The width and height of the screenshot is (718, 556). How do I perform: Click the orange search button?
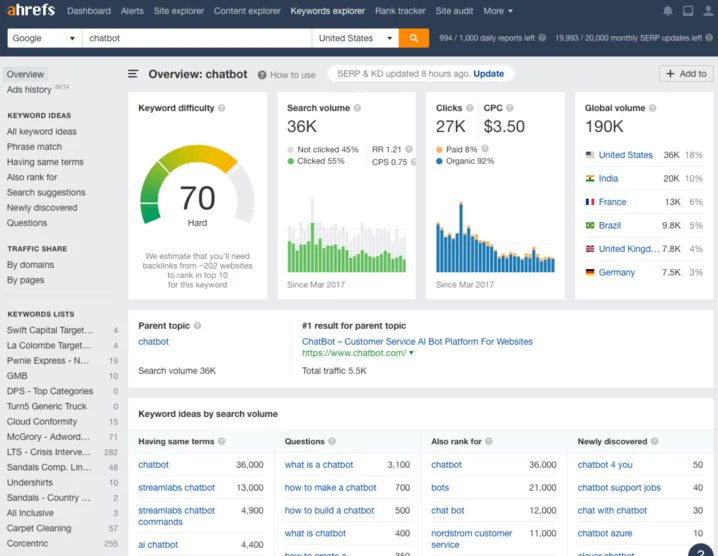413,38
